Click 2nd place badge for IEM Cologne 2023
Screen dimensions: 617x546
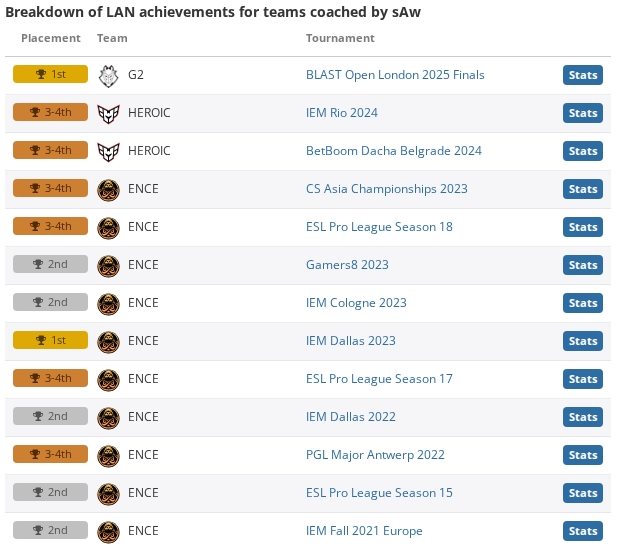pyautogui.click(x=50, y=302)
